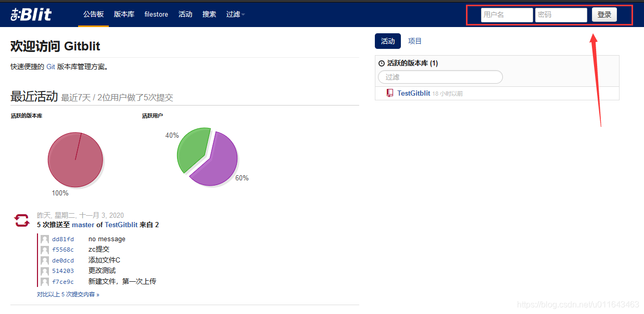Screen dimensions: 644x314
Task: Click the commit icon beside dd81fd
Action: coord(44,239)
